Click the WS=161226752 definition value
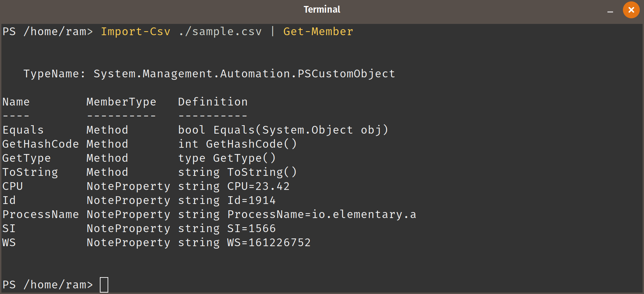Viewport: 644px width, 294px height. point(269,243)
